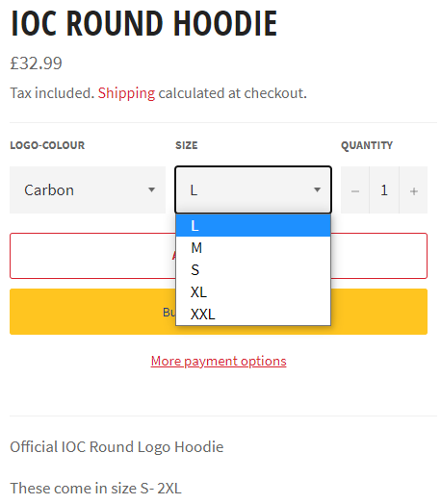Viewport: 441px width, 504px height.
Task: Choose size L from the list
Action: click(253, 225)
